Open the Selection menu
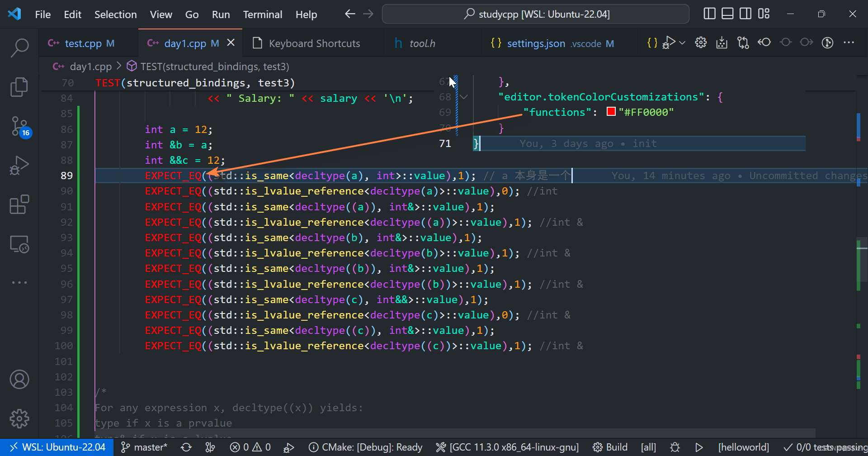Screen dimensions: 868x456 [x=115, y=14]
